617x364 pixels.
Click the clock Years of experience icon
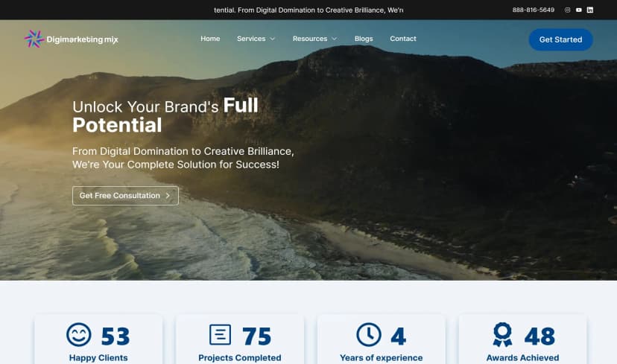click(369, 334)
